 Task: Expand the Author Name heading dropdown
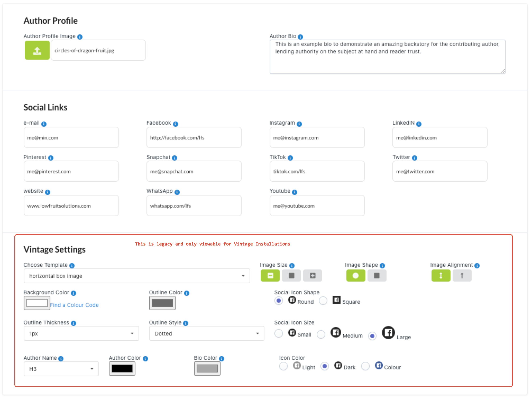[61, 369]
